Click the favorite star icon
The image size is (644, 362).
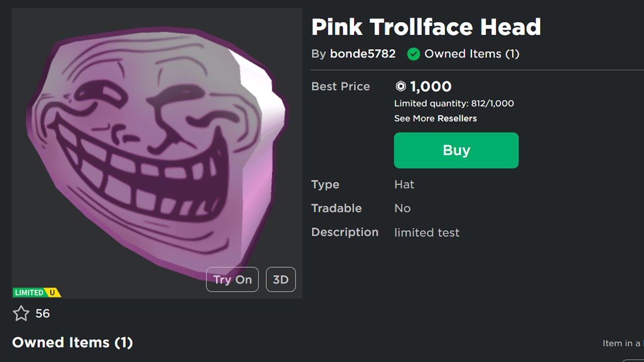coord(21,314)
